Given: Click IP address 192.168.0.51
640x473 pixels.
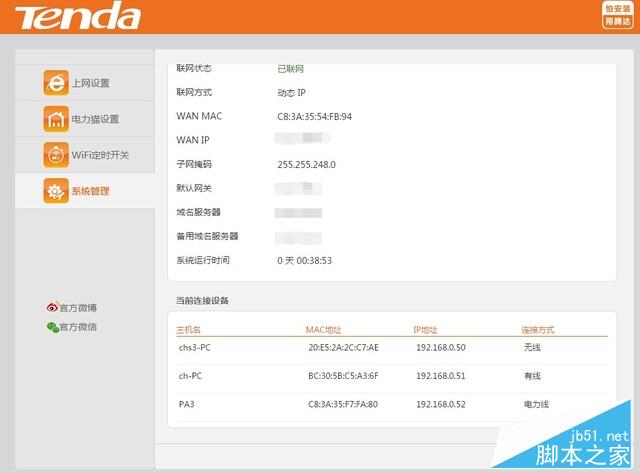Looking at the screenshot, I should pyautogui.click(x=441, y=376).
